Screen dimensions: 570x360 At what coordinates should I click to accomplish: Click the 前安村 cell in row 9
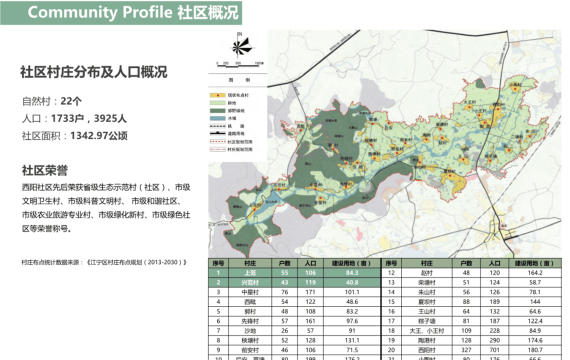pos(250,350)
